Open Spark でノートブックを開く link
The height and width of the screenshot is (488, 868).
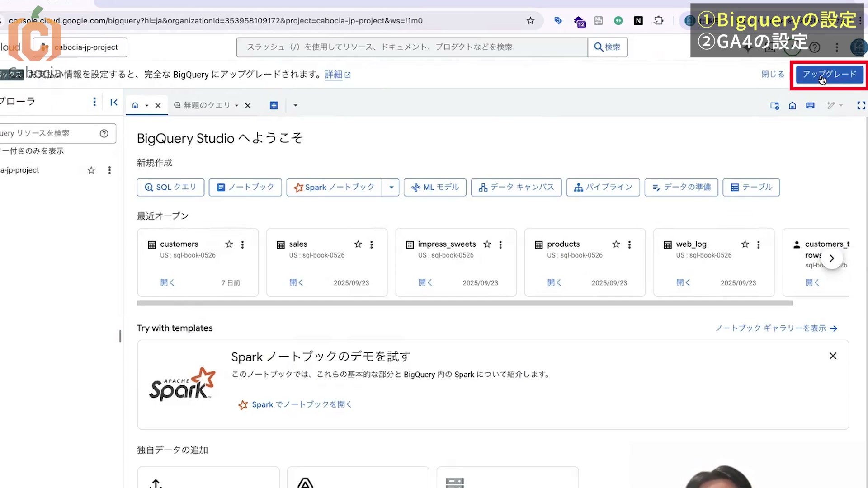295,405
